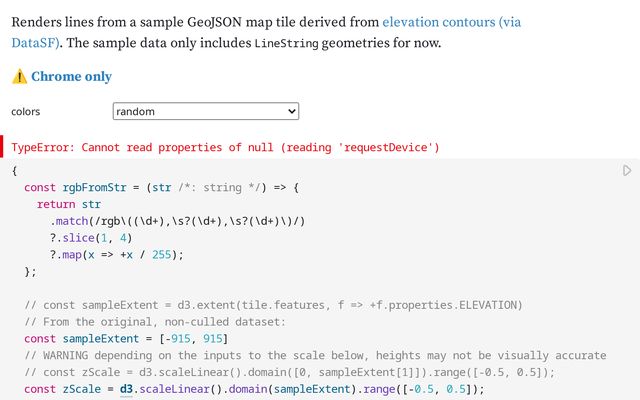Click the underlined d3 reference in code
640x400 pixels.
tap(127, 389)
